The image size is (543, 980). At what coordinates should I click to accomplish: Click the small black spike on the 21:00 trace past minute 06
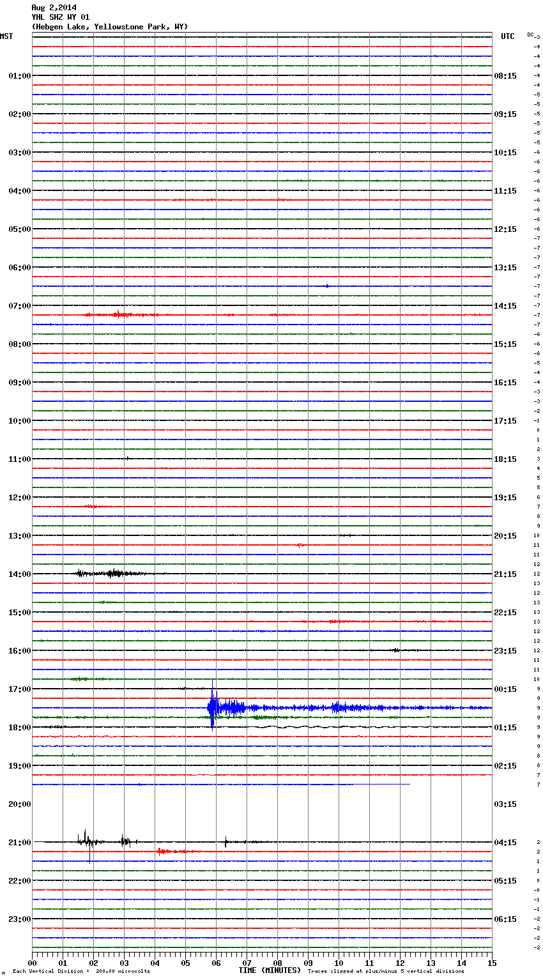226,842
